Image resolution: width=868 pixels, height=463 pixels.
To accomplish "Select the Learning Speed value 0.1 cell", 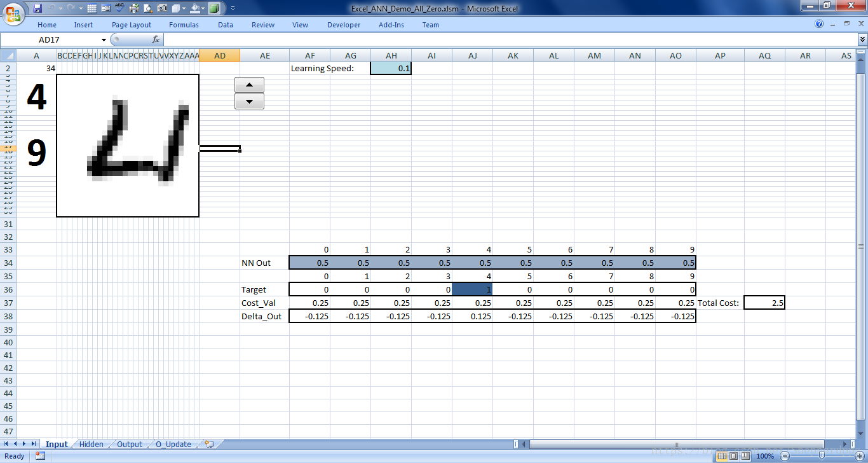I will click(x=391, y=68).
